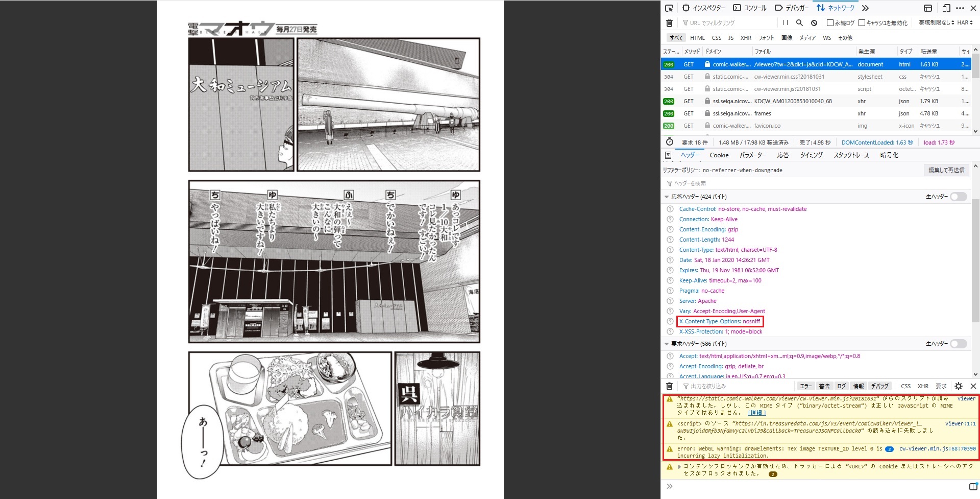The width and height of the screenshot is (980, 499).
Task: Clear the console output trash icon
Action: click(x=670, y=386)
